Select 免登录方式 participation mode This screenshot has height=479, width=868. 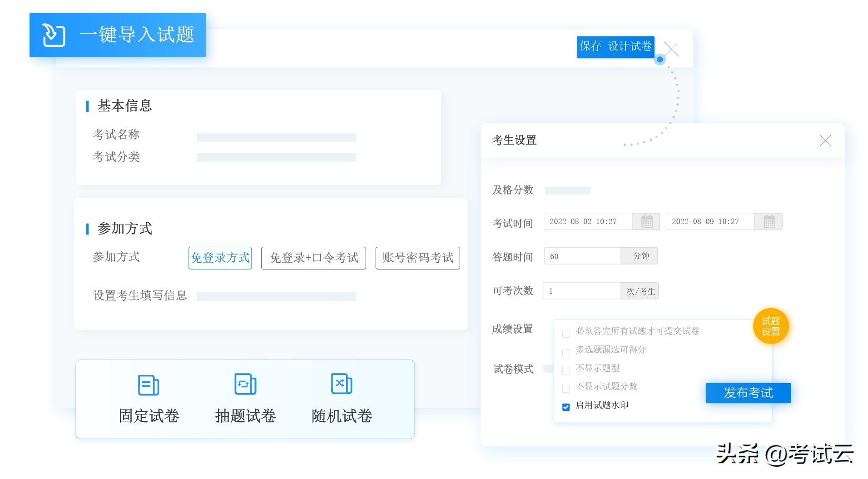coord(220,258)
